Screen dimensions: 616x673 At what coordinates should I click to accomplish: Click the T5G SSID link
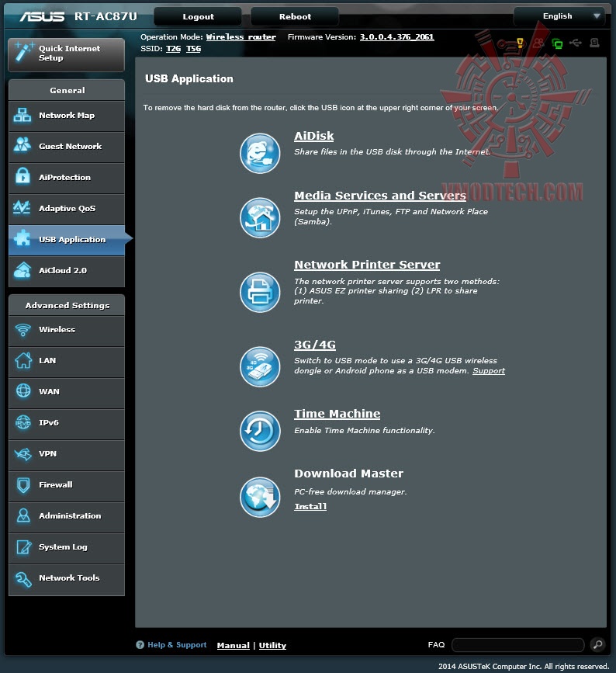(x=193, y=48)
